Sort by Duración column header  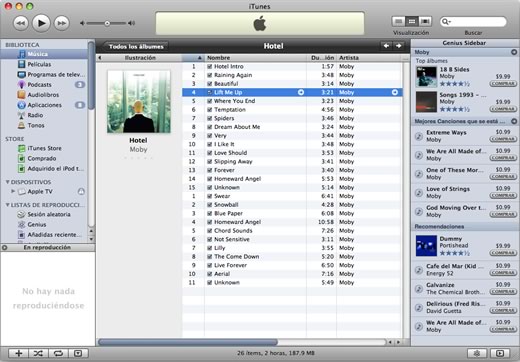pyautogui.click(x=322, y=58)
